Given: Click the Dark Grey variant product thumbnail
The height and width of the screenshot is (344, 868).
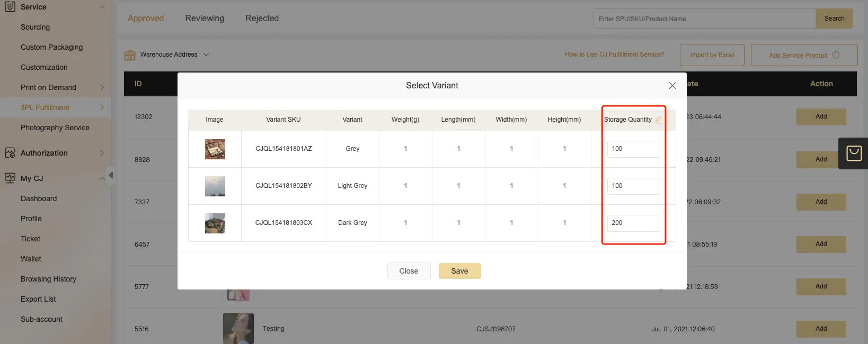Looking at the screenshot, I should pyautogui.click(x=215, y=223).
